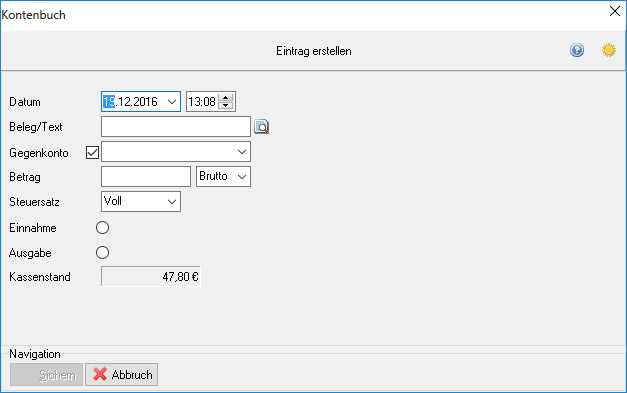
Task: Select the Ausgabe radio button
Action: [102, 252]
